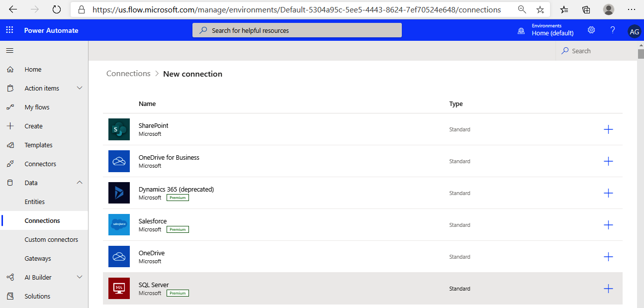Click the SharePoint connection name
The width and height of the screenshot is (644, 308).
click(x=154, y=126)
